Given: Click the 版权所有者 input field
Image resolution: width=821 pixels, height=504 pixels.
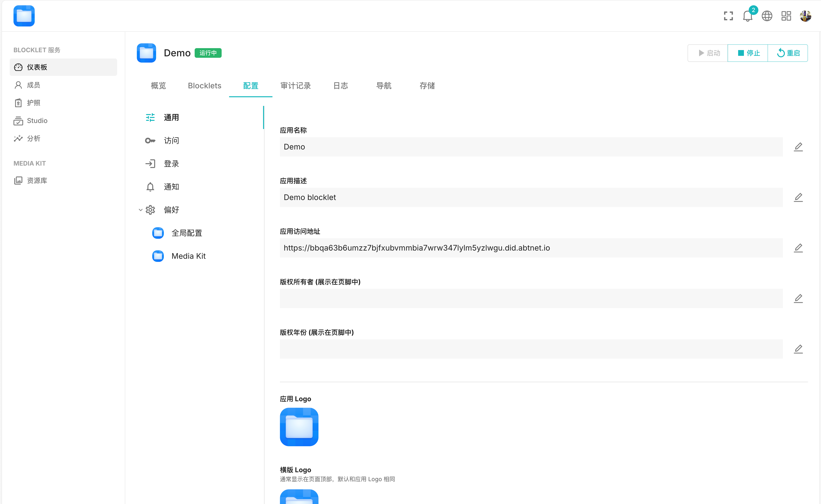Looking at the screenshot, I should click(531, 298).
